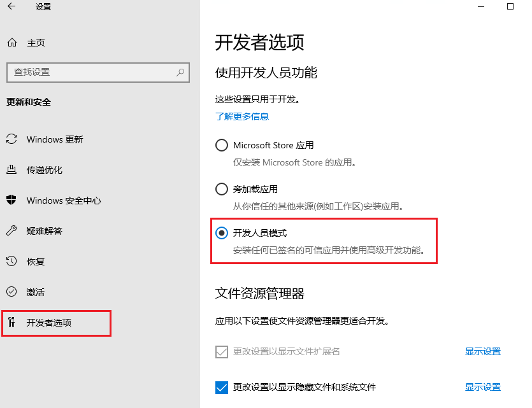This screenshot has width=532, height=408.
Task: Click the Windows 安全中心 shield icon
Action: point(11,200)
